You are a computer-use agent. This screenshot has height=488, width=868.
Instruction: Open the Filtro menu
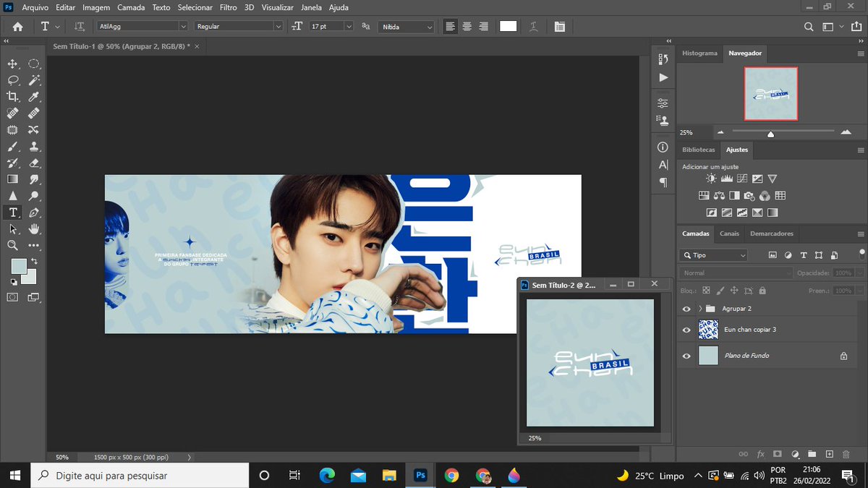point(228,7)
